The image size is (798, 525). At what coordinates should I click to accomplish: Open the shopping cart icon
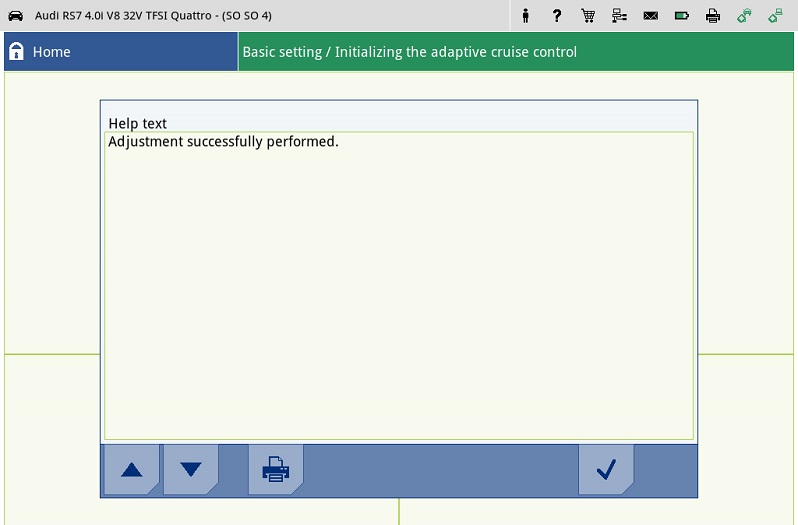click(x=588, y=16)
